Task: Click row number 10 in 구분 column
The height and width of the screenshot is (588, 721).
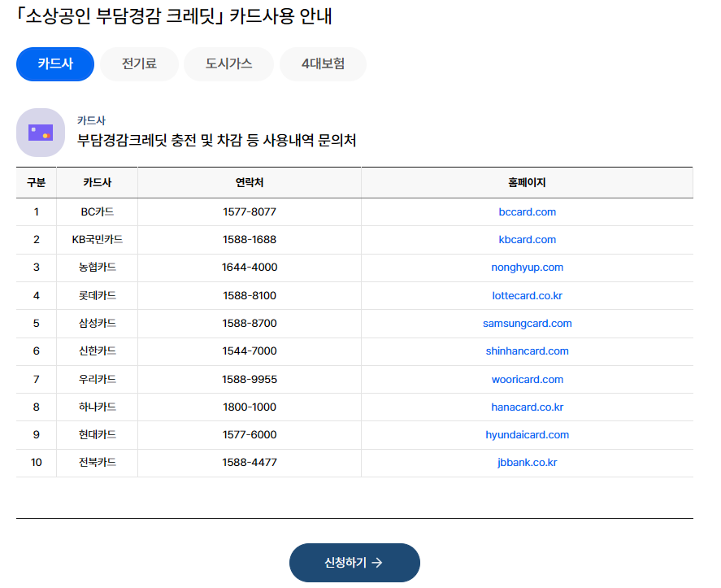Action: (37, 463)
